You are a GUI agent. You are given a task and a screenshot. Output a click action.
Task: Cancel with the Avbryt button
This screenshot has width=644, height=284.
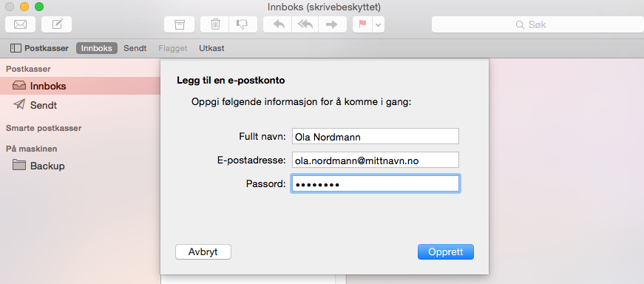point(203,252)
